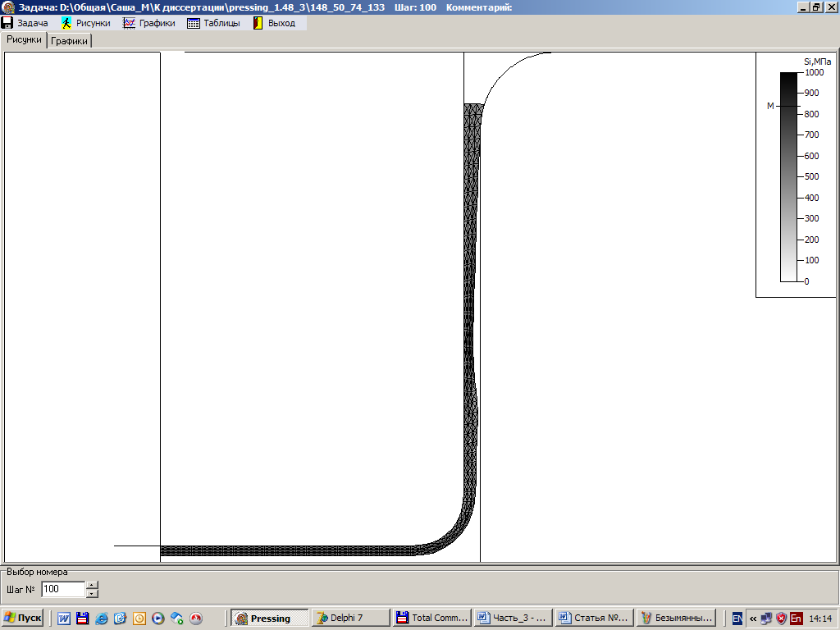Open Internet Explorer from quick launch
840x630 pixels.
coord(101,619)
